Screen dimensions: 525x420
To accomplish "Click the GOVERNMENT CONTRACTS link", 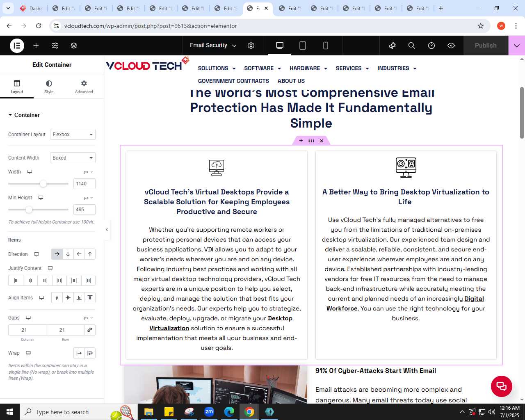I will tap(233, 81).
